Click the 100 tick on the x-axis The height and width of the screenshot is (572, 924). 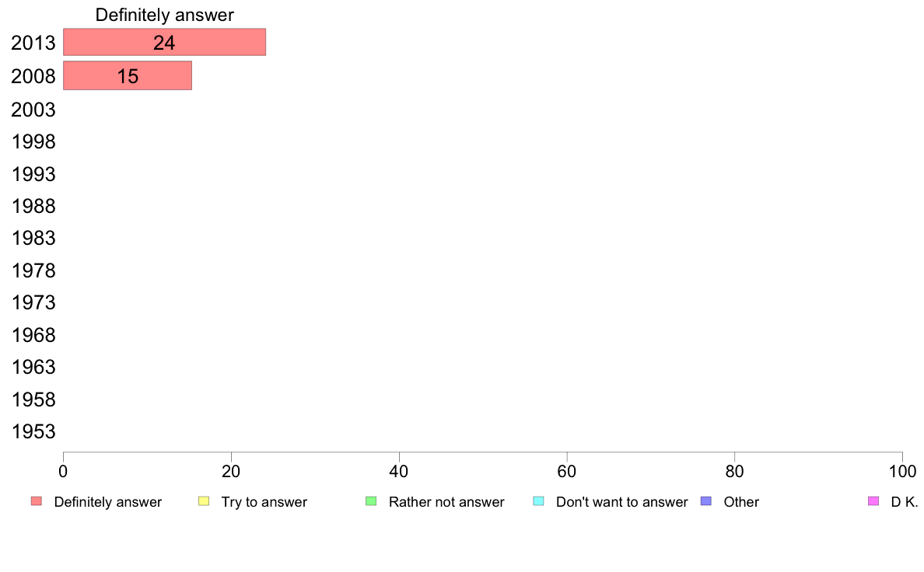[x=902, y=472]
